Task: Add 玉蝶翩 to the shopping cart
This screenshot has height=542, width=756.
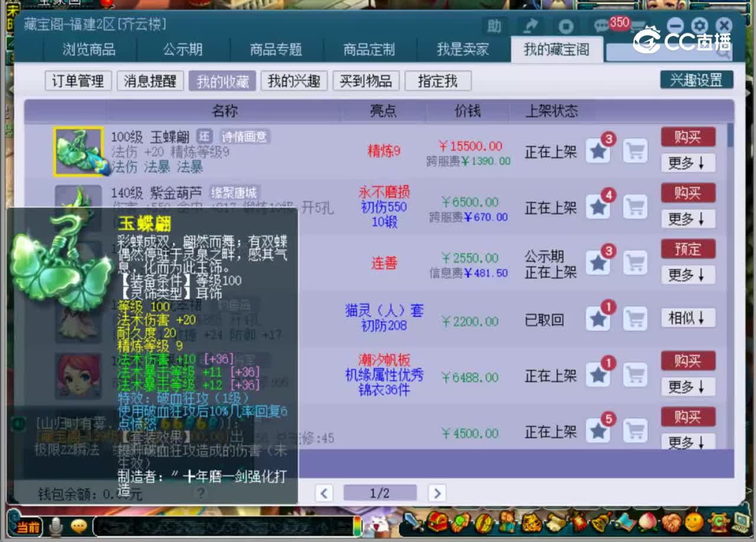Action: (x=635, y=151)
